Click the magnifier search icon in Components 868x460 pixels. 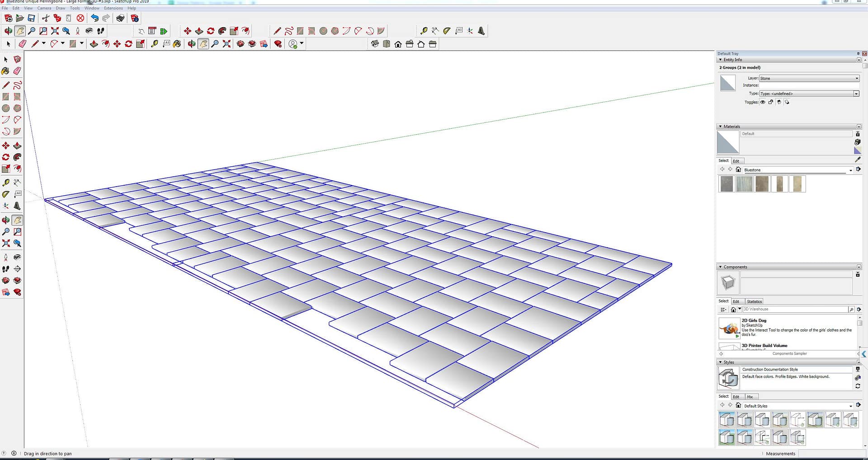[x=851, y=310]
